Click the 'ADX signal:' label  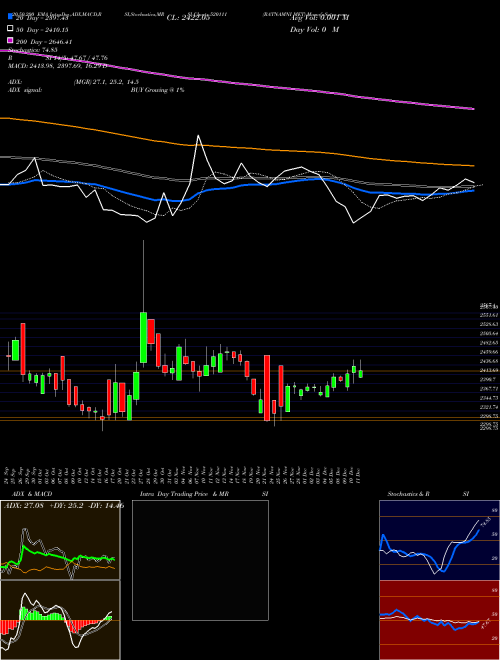[25, 90]
